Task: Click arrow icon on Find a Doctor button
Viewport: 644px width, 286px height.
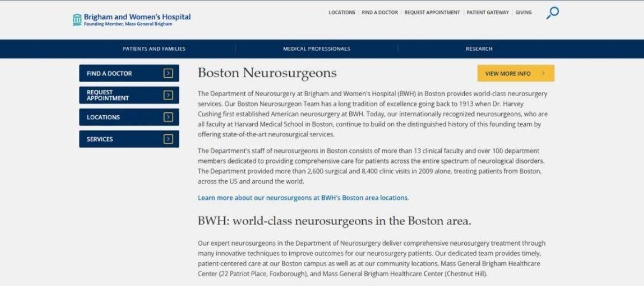Action: click(x=169, y=73)
